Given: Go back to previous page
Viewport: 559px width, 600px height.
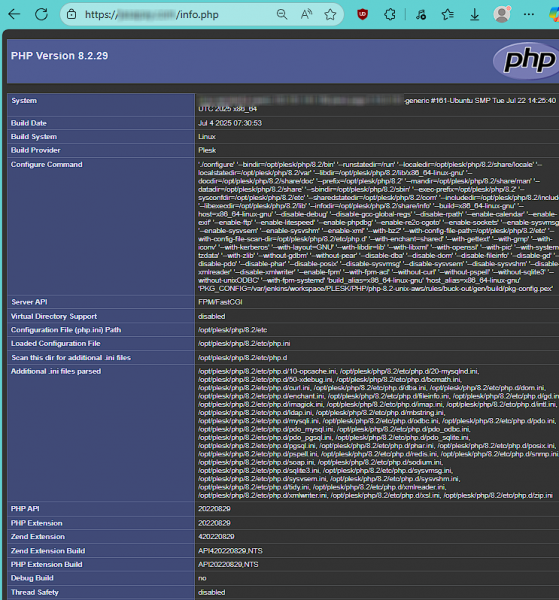Looking at the screenshot, I should [14, 15].
